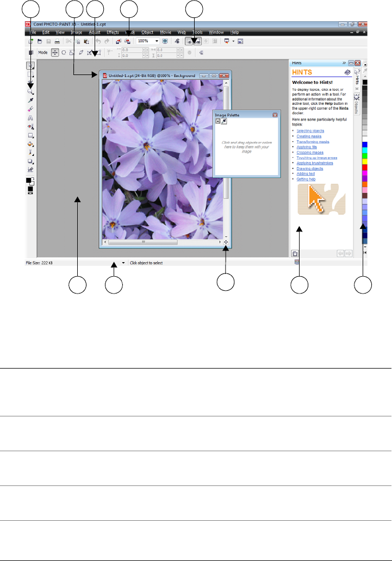Open the 'Getting help' hint link

click(x=306, y=179)
